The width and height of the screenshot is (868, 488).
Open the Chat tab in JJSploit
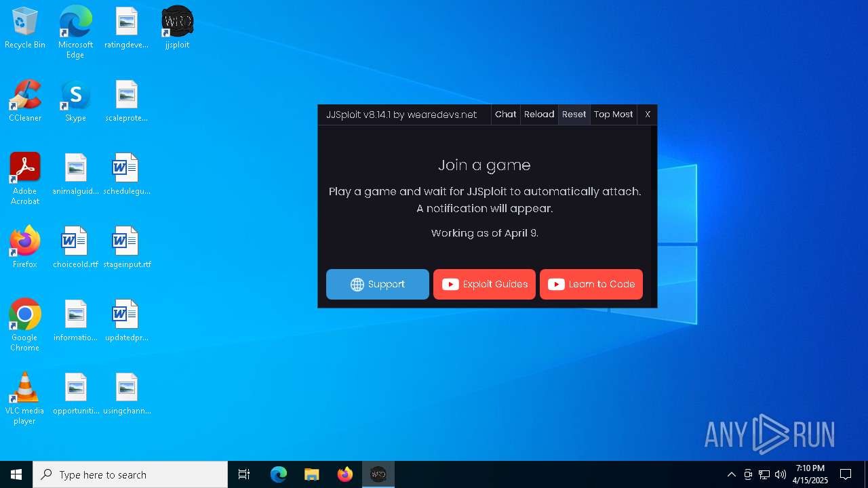click(506, 115)
